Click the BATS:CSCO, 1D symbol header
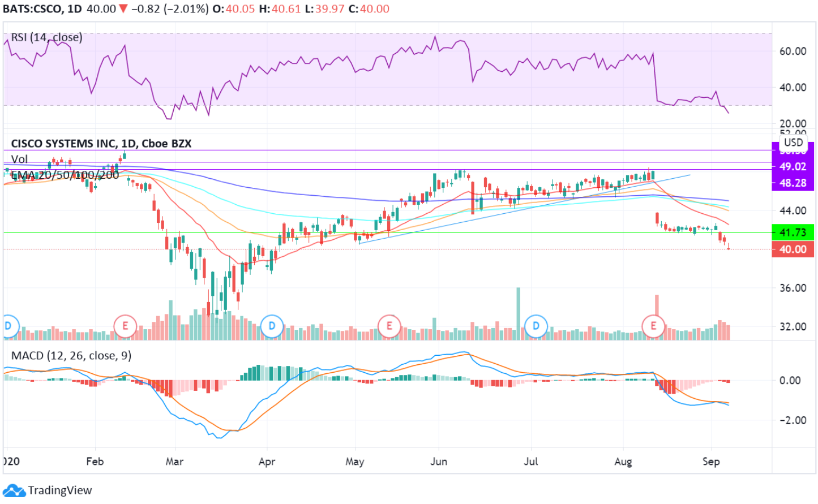The image size is (818, 504). 42,9
